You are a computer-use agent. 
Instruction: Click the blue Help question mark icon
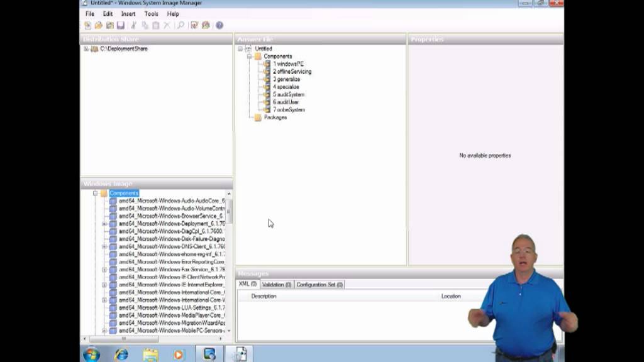pos(219,25)
